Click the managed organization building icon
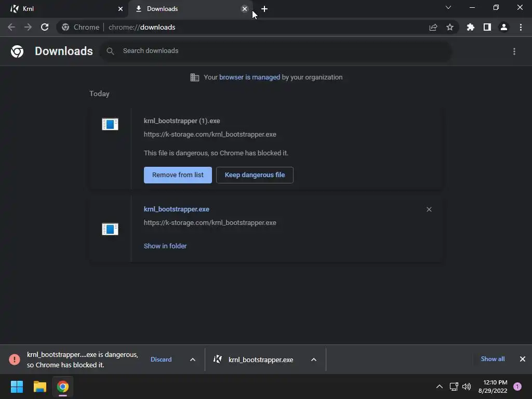This screenshot has height=399, width=532. coord(195,77)
